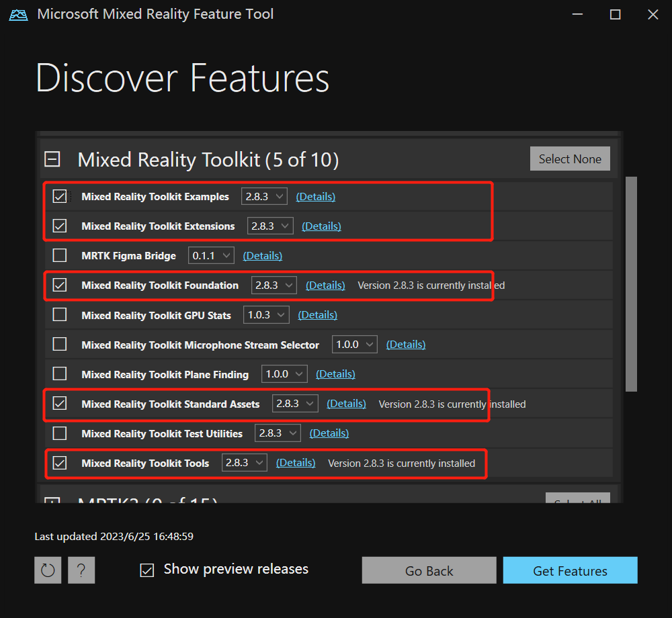The image size is (672, 618).
Task: Click the Mixed Reality Feature Tool app icon
Action: point(19,14)
